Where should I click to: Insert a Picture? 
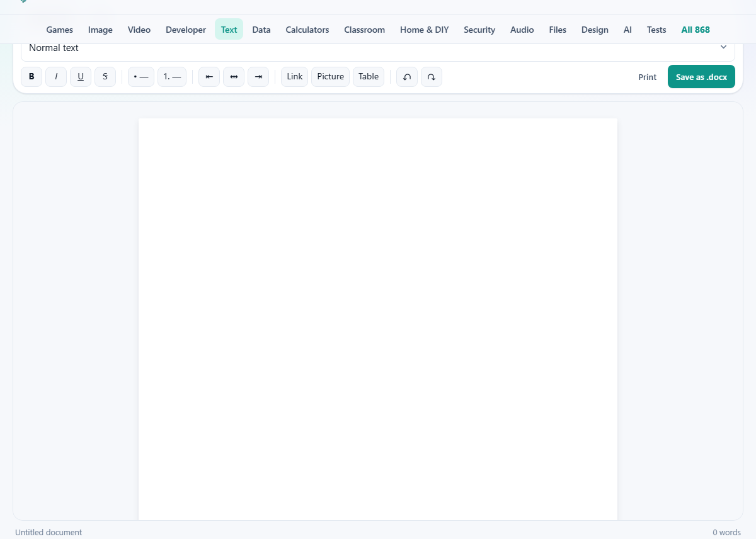(x=331, y=77)
